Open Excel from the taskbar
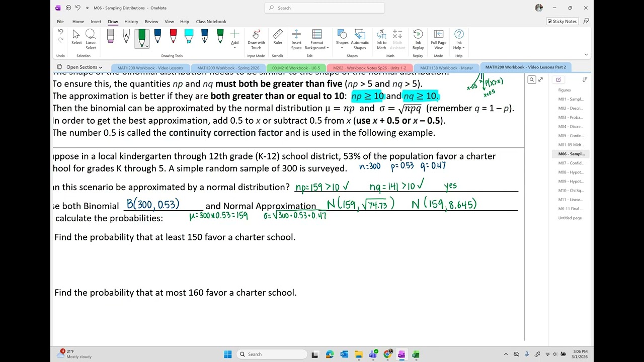The height and width of the screenshot is (362, 644). 416,354
